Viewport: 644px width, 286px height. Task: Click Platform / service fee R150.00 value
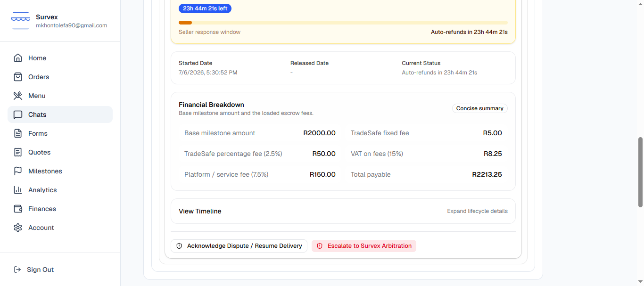tap(322, 174)
